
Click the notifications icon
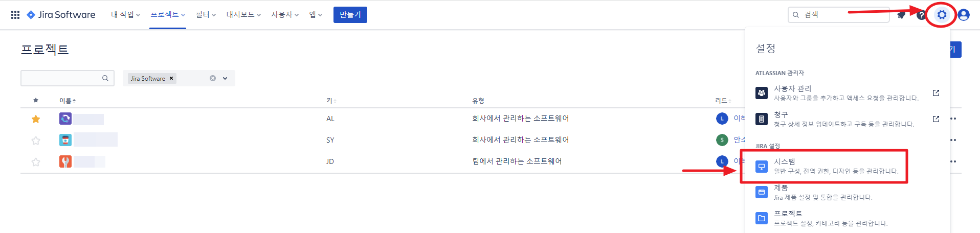point(901,15)
